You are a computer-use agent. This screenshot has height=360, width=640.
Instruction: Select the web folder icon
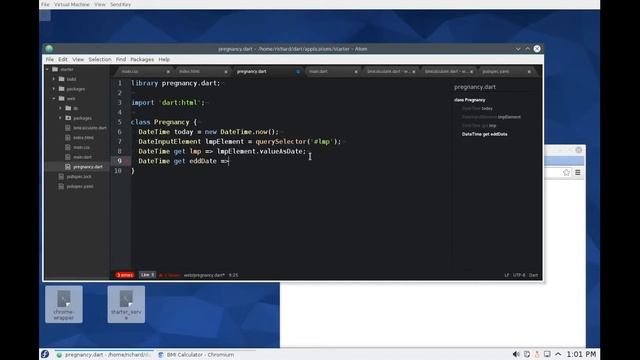62,99
